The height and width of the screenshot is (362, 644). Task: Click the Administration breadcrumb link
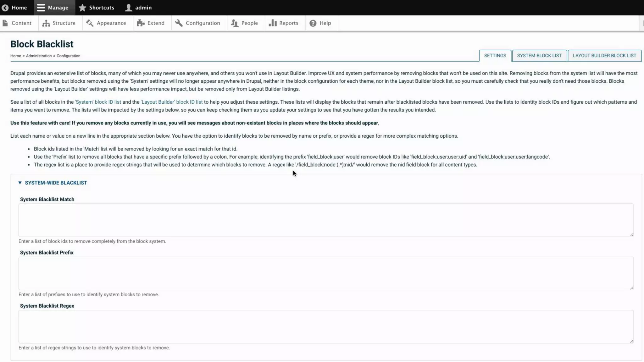[x=39, y=56]
